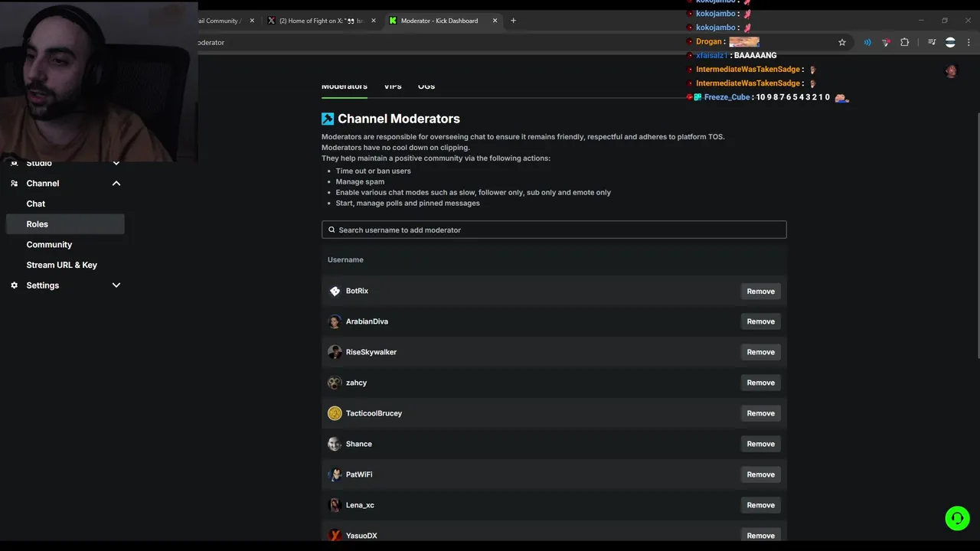Open the Chrome three-dot menu
This screenshot has width=980, height=551.
pos(969,42)
